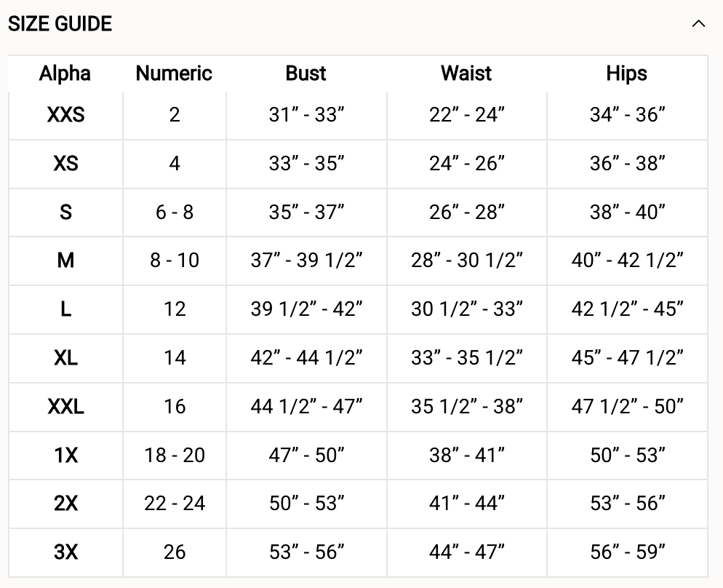Select the Alpha column header
Image resolution: width=723 pixels, height=588 pixels.
pyautogui.click(x=65, y=73)
